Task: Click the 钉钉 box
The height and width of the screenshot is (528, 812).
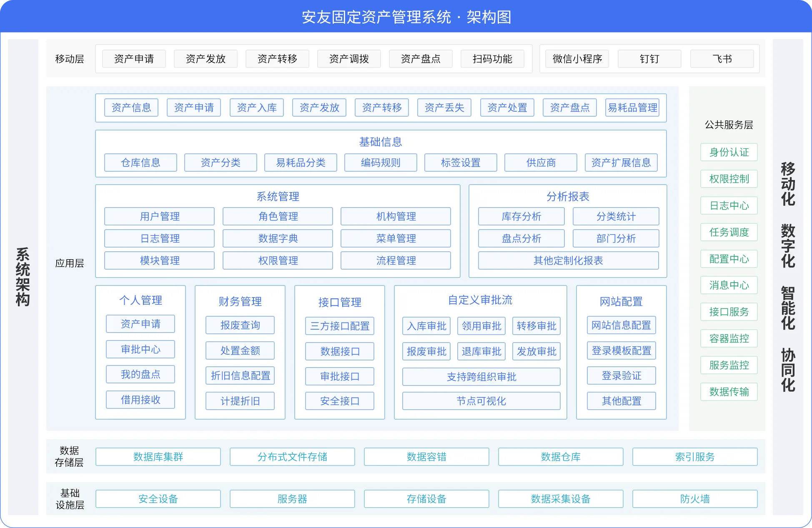Action: [x=649, y=59]
